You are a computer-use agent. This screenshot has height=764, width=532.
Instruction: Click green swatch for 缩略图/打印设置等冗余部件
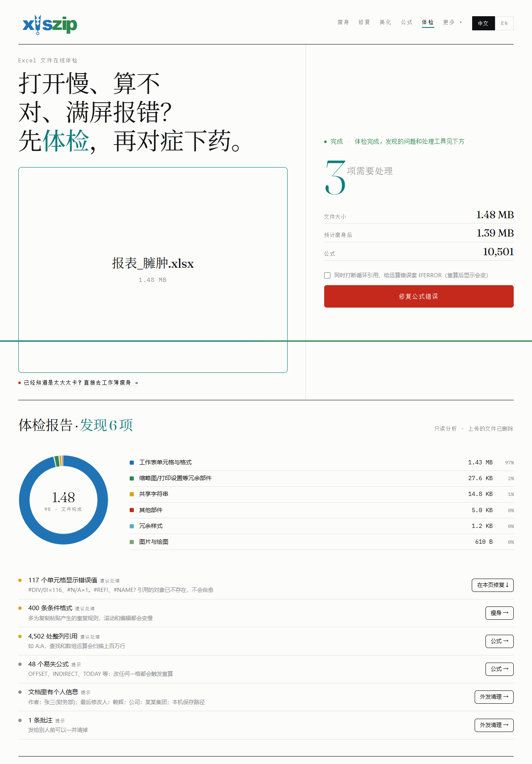[x=132, y=478]
